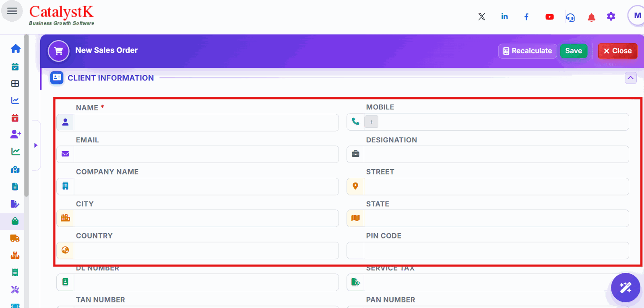Open the add user sidebar icon
Screen dimensions: 644x308
tap(15, 134)
